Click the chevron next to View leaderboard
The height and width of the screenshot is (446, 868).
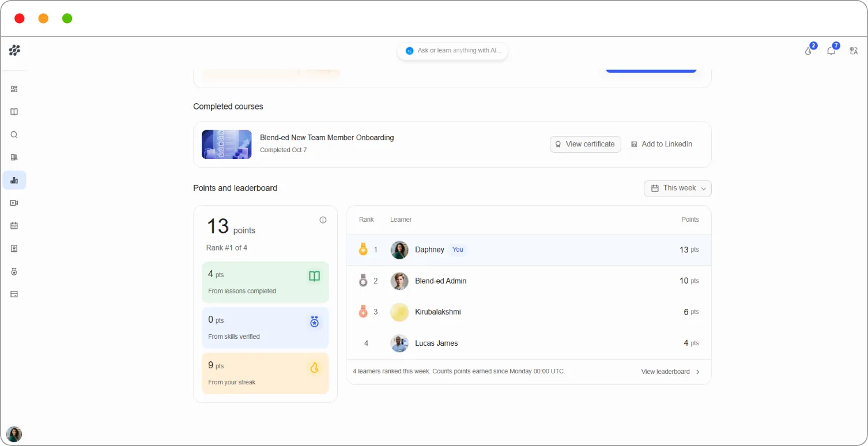pyautogui.click(x=697, y=372)
